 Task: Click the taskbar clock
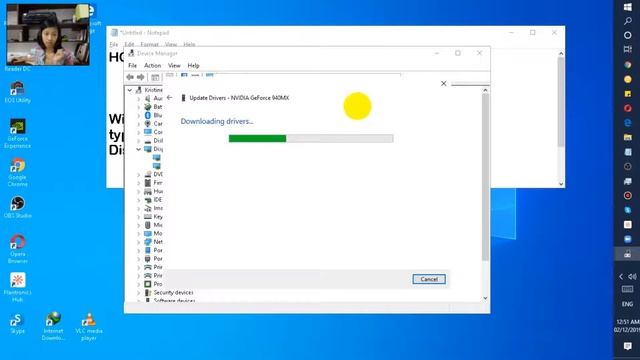627,326
